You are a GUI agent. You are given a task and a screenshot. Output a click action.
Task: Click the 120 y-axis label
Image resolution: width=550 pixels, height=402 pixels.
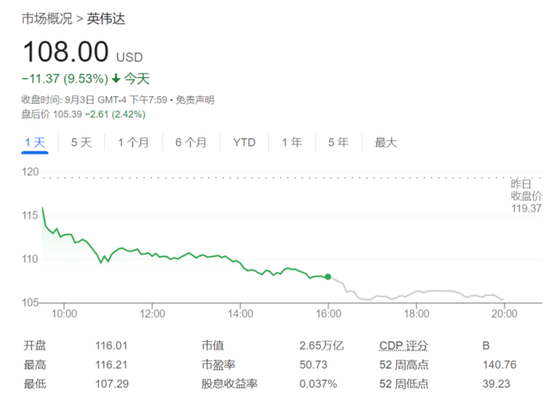(x=30, y=172)
